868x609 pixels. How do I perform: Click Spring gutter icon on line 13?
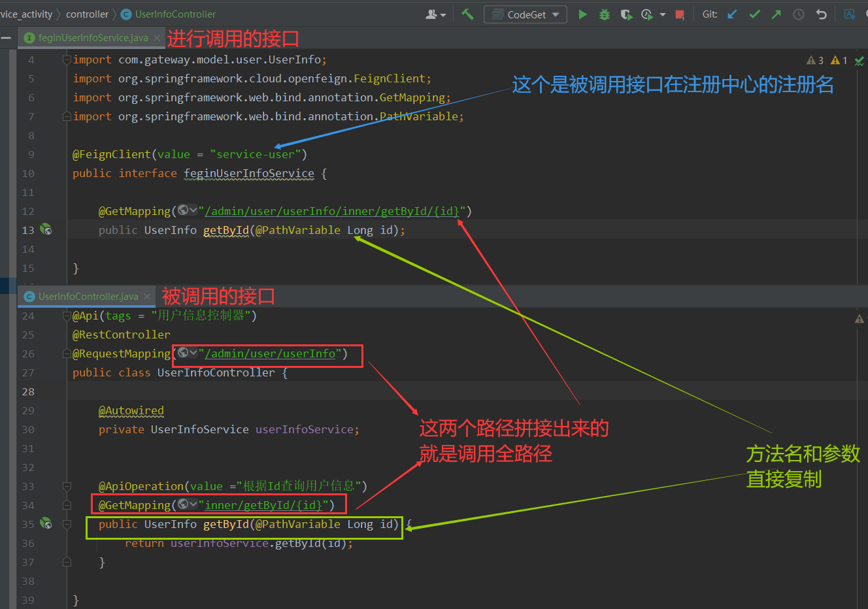pyautogui.click(x=46, y=229)
